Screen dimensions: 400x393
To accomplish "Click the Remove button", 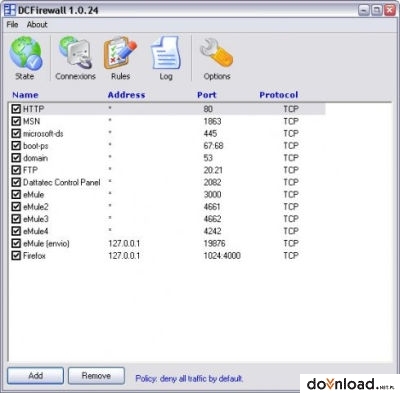I will (96, 376).
